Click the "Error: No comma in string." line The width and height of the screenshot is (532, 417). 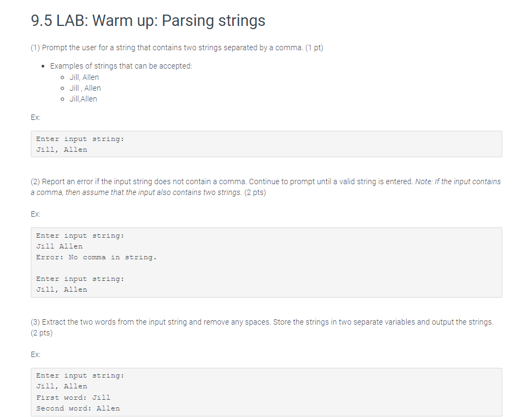[96, 257]
